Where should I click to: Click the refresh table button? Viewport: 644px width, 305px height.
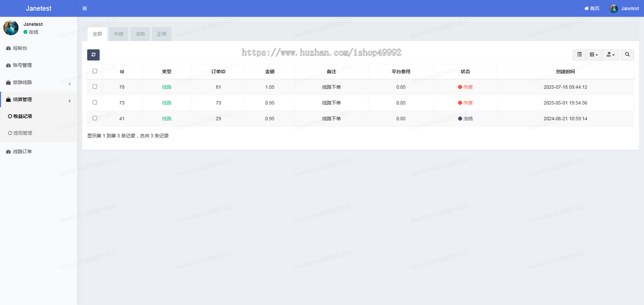pyautogui.click(x=93, y=55)
